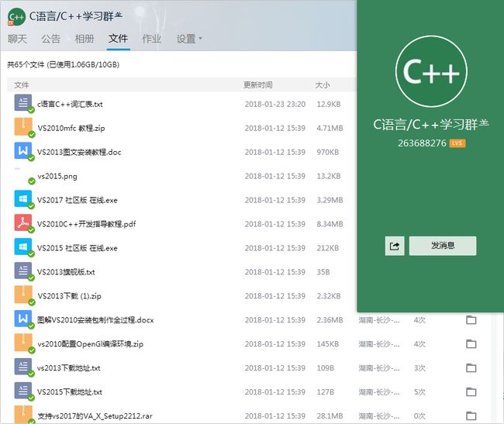Open folder icon for vs2010配置OpenGl编译环境.zip row
This screenshot has width=504, height=424.
click(471, 344)
